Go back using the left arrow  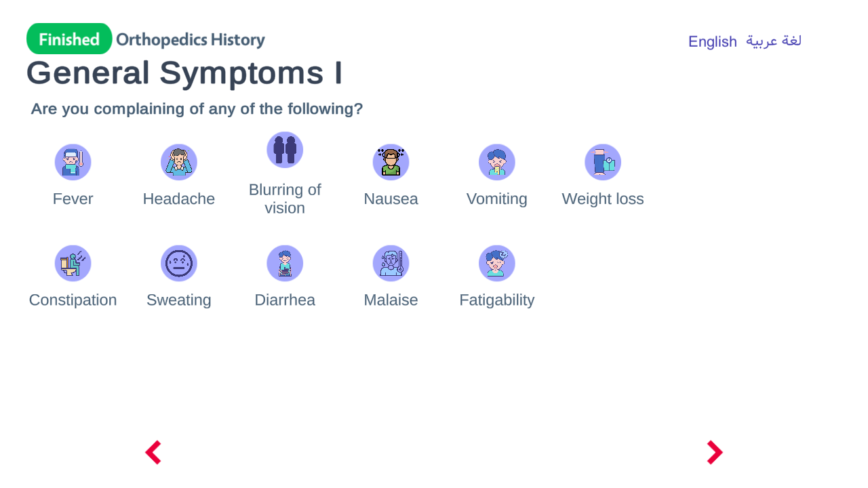tap(153, 452)
